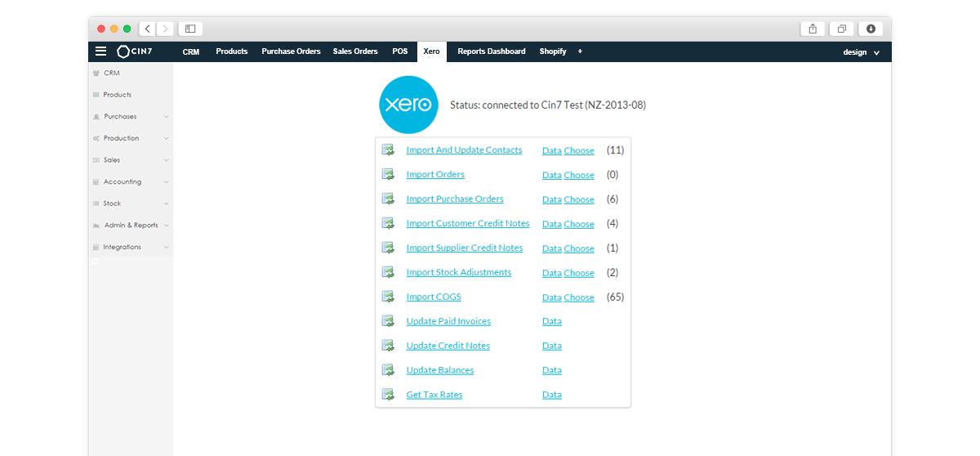Viewport: 980px width, 456px height.
Task: Click the icon beside Import And Update Contacts
Action: (x=388, y=150)
